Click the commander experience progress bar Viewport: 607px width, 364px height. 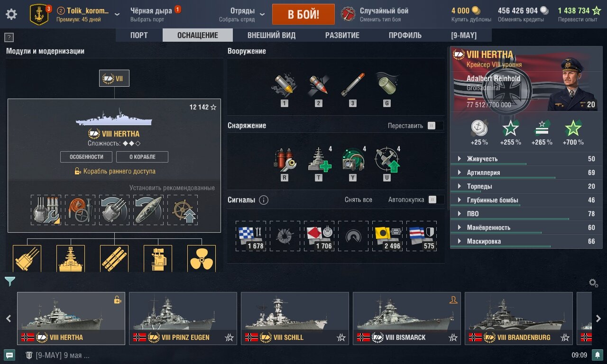click(501, 99)
